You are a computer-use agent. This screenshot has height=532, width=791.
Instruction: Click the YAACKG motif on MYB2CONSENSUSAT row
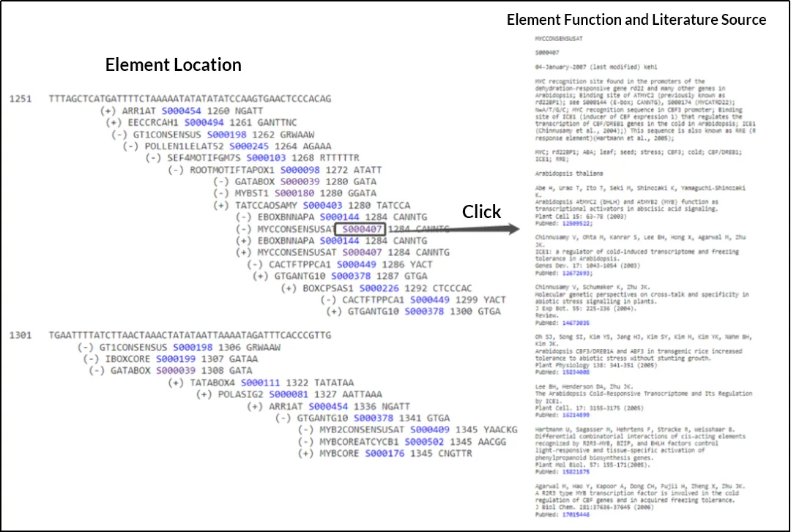(x=500, y=430)
